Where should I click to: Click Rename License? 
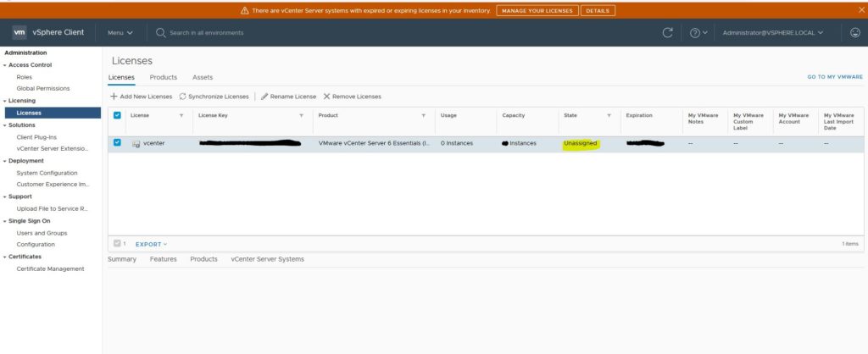(x=288, y=97)
